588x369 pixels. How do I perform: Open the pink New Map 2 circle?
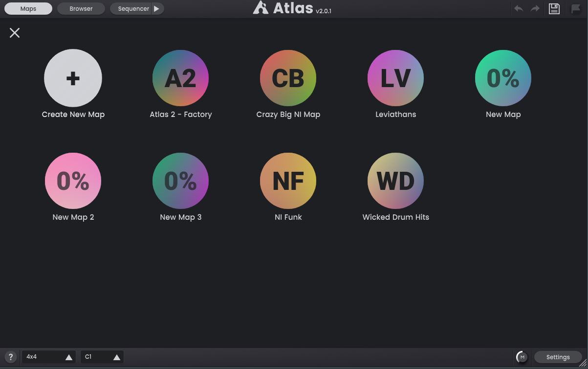pyautogui.click(x=73, y=181)
